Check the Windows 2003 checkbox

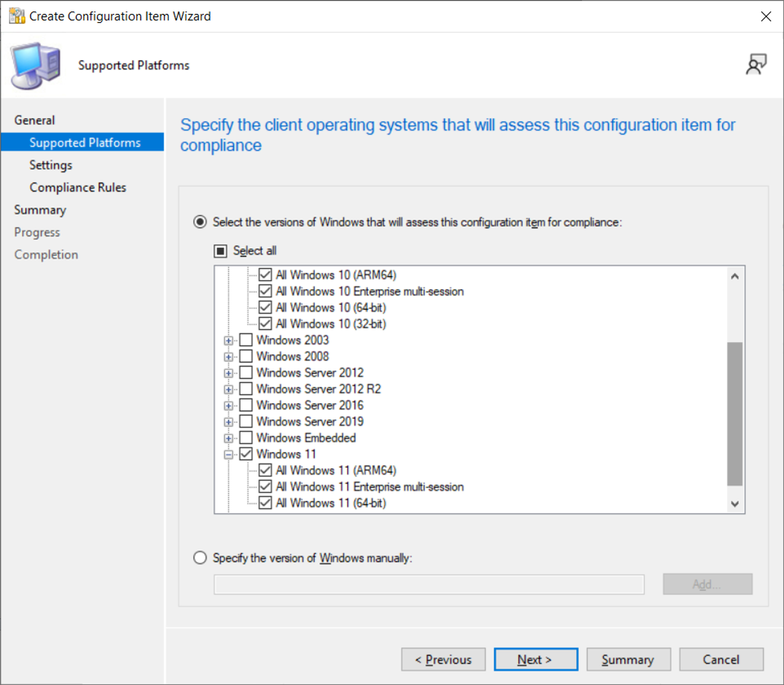click(246, 340)
